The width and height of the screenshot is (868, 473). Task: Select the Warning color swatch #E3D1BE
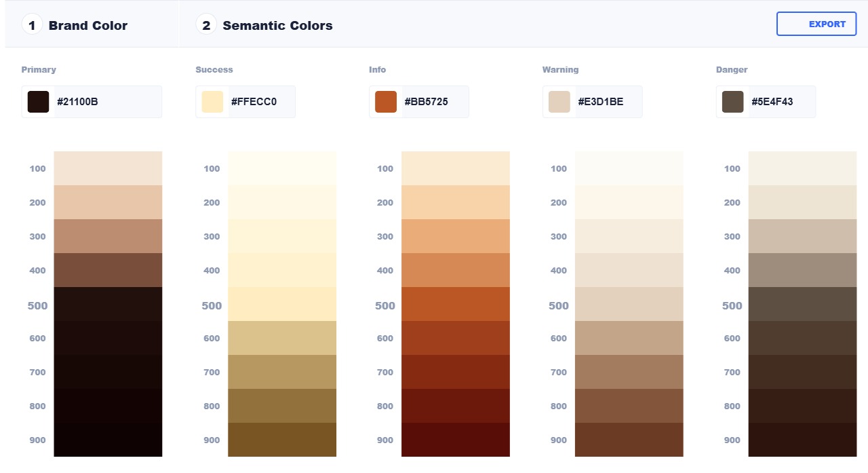pos(559,101)
